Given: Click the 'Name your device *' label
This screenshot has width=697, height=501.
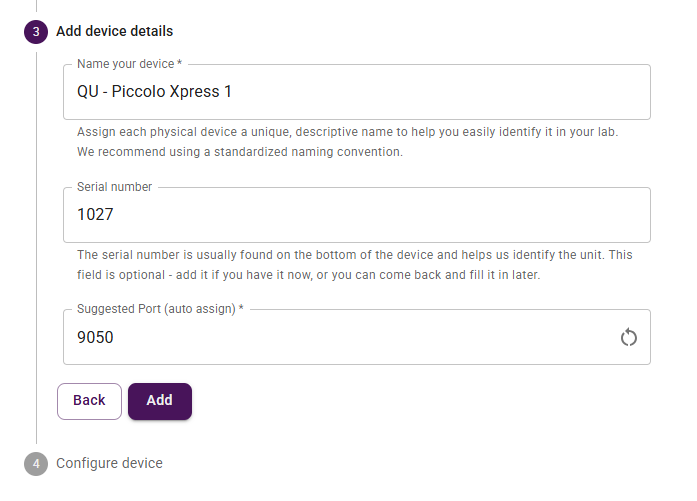Looking at the screenshot, I should pyautogui.click(x=129, y=64).
